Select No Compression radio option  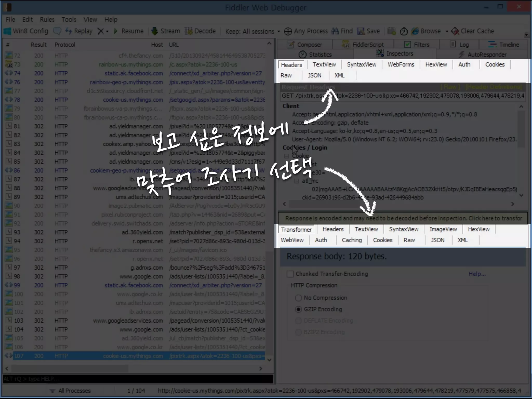pyautogui.click(x=298, y=298)
